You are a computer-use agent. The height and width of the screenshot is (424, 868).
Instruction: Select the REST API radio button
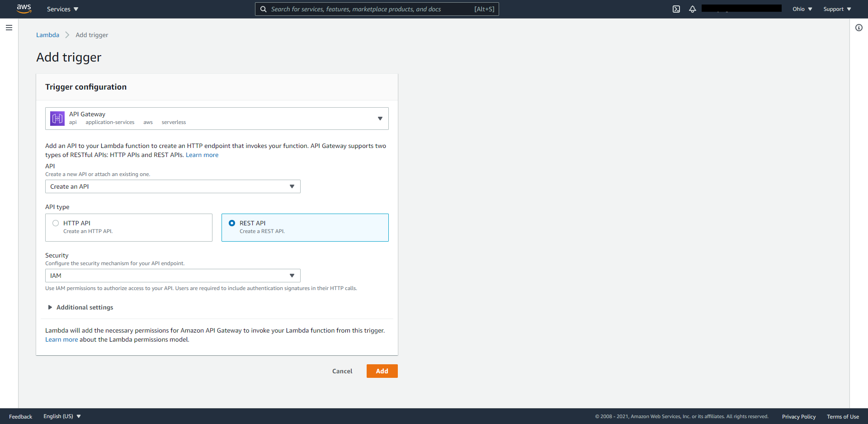[x=232, y=223]
